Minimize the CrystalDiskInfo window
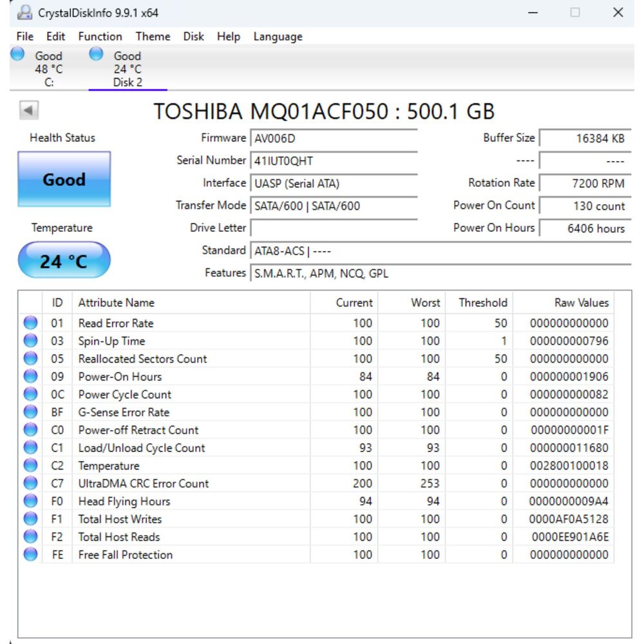 533,13
